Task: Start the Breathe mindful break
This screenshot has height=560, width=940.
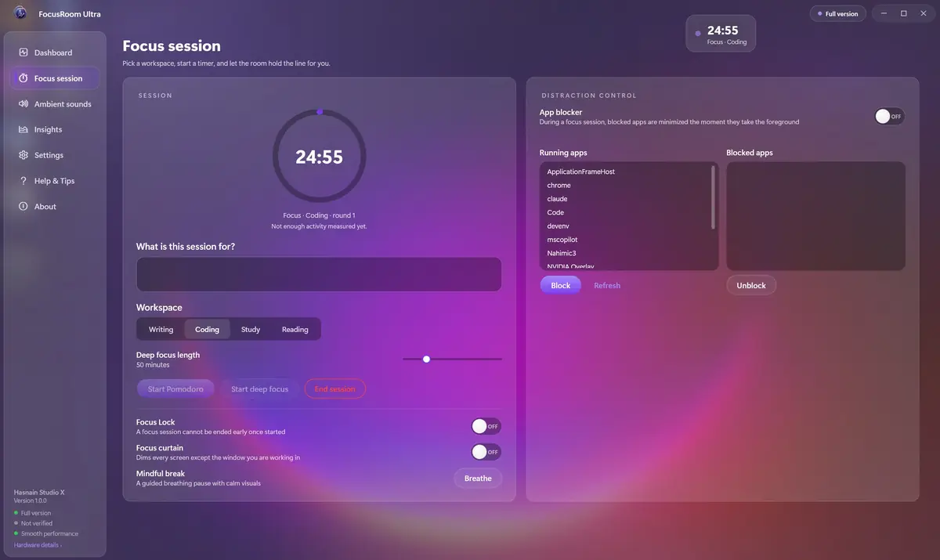Action: click(x=478, y=479)
